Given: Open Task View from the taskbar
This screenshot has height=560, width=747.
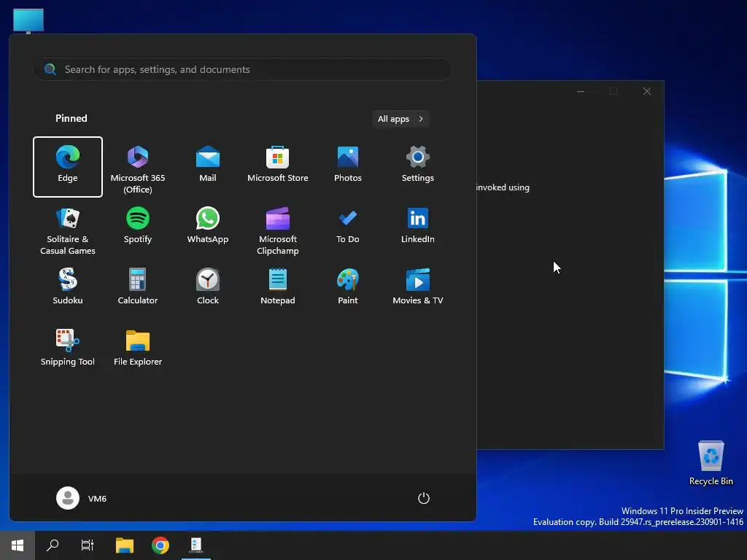Looking at the screenshot, I should [x=88, y=545].
